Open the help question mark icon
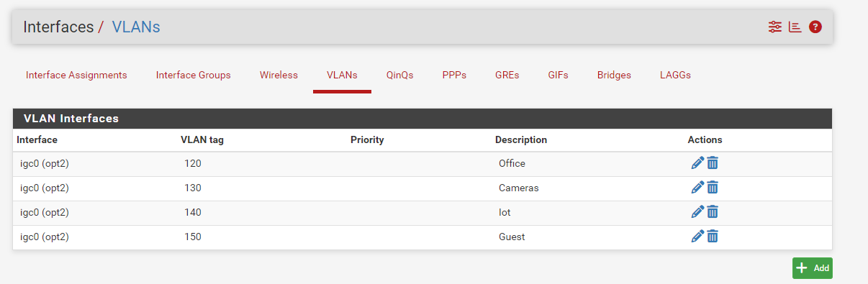This screenshot has width=868, height=284. tap(815, 27)
